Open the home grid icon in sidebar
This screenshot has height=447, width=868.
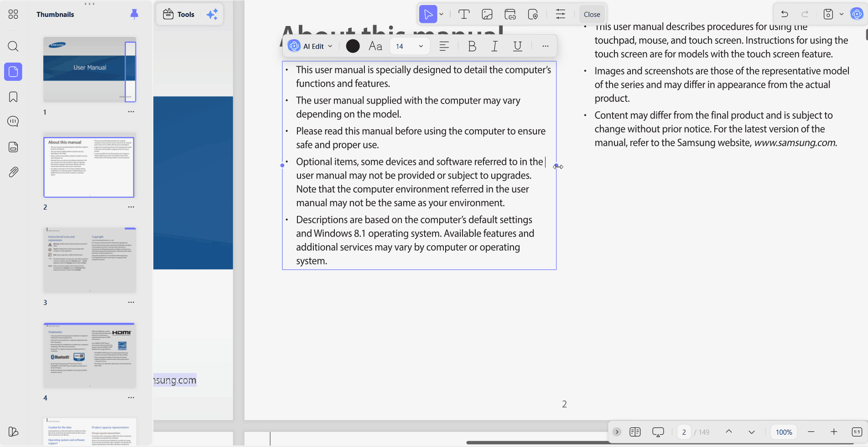[x=13, y=15]
